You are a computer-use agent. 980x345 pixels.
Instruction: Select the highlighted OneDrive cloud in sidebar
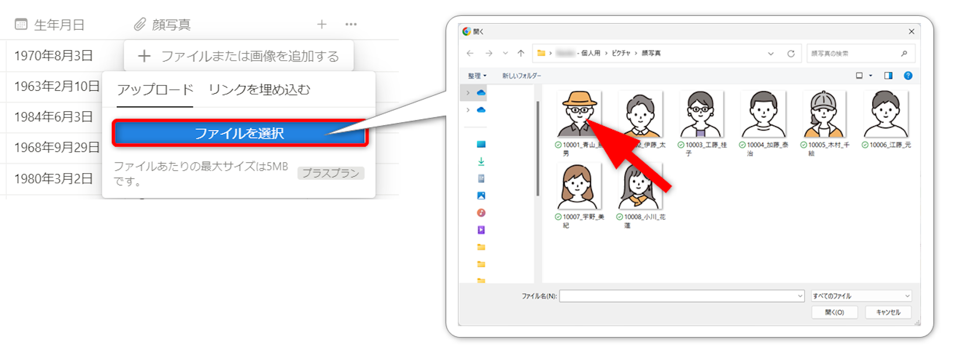point(481,93)
